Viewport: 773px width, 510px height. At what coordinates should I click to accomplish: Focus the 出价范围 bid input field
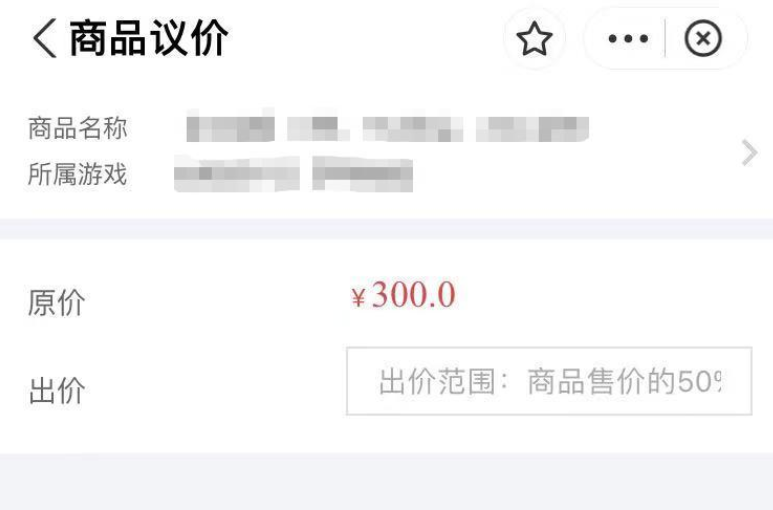click(549, 381)
